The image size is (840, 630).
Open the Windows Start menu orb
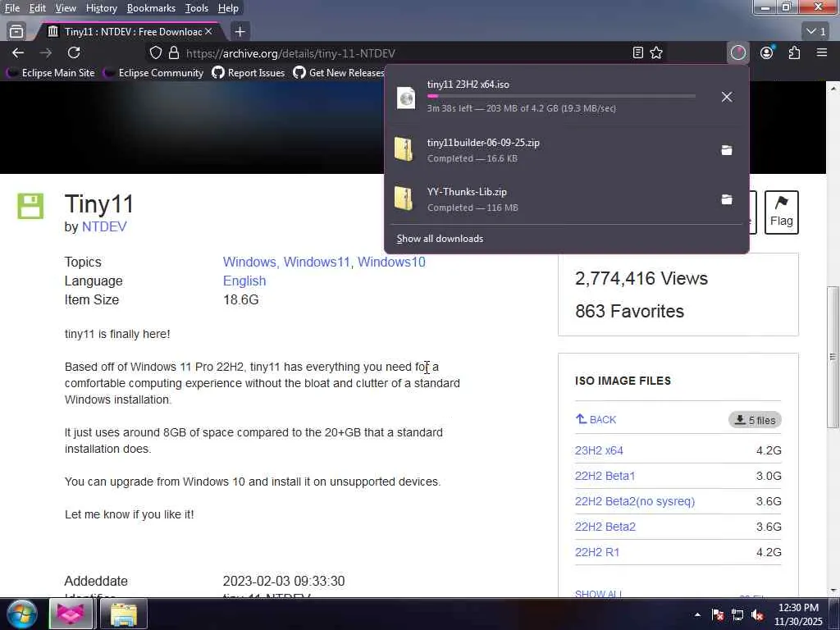click(22, 614)
